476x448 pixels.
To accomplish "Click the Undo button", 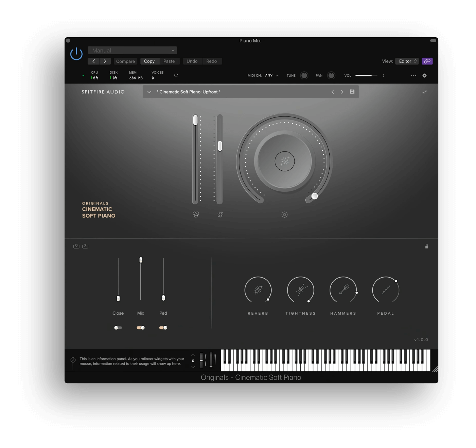I will pos(192,61).
